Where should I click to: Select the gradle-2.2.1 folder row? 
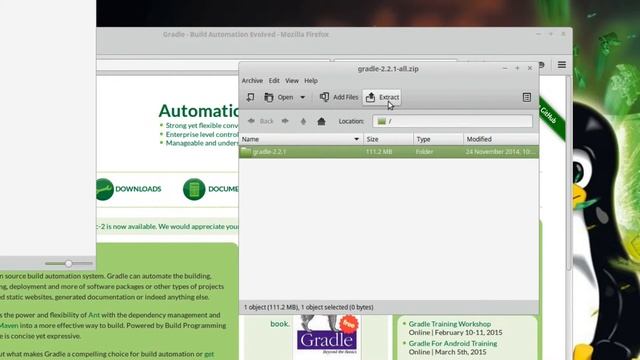click(x=389, y=152)
